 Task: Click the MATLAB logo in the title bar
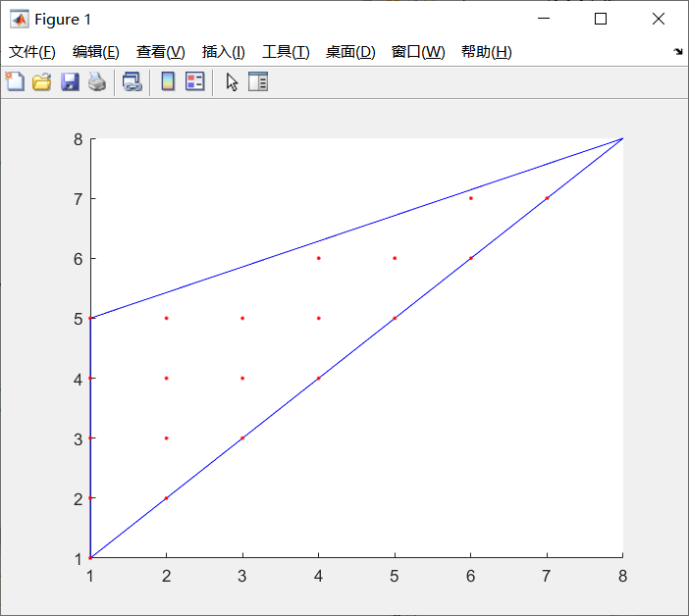pyautogui.click(x=19, y=19)
